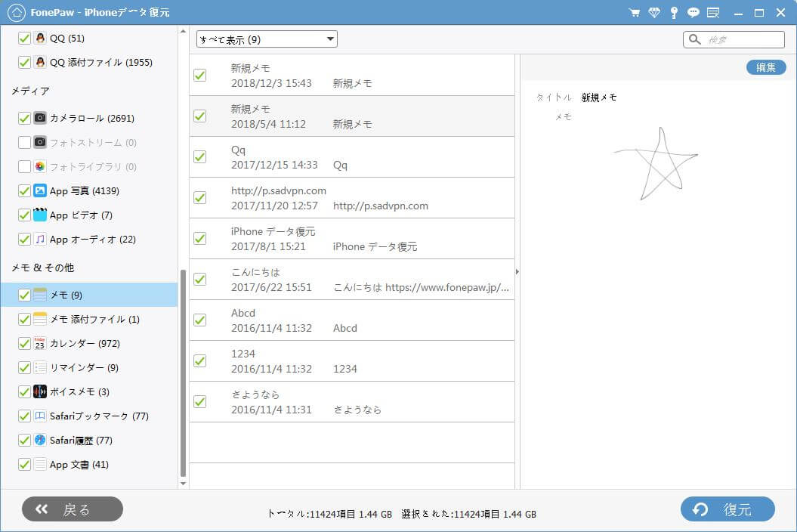Click the 復元 restore button

[727, 509]
